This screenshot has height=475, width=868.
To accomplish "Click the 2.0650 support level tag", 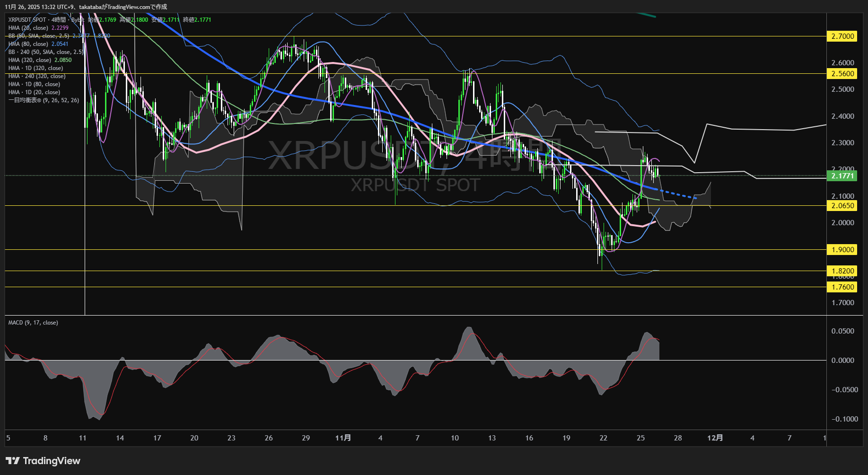I will pos(842,205).
